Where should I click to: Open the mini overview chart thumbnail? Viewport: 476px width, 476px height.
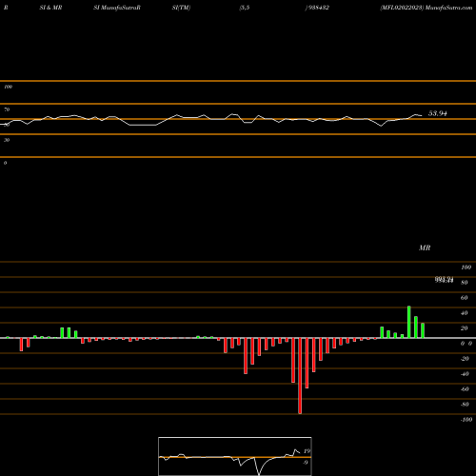point(235,456)
